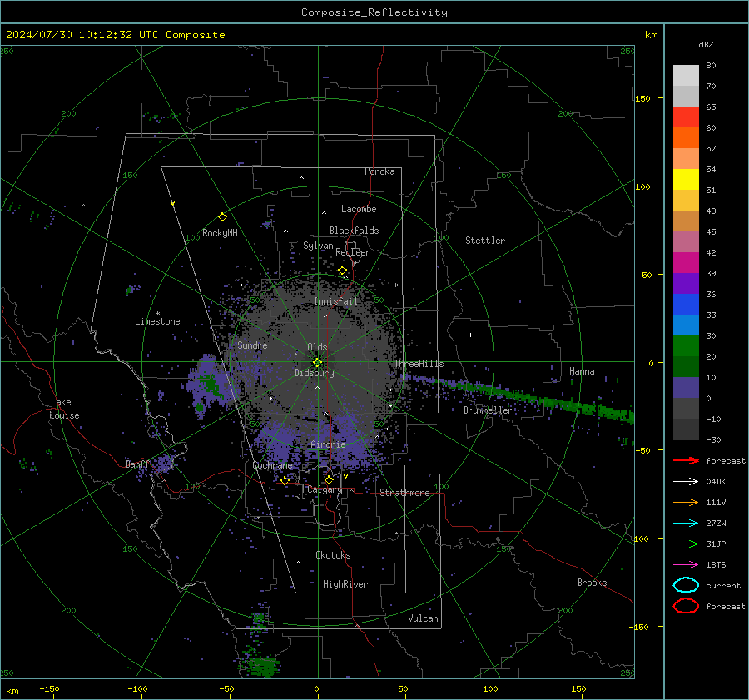Click the red forecast arrow in legend
Screen dimensions: 749x700
click(686, 460)
